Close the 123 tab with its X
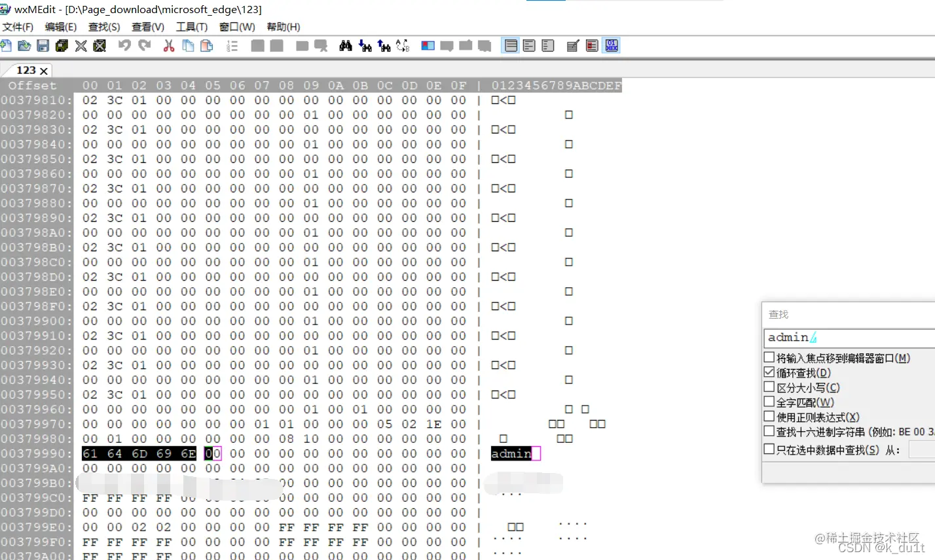The height and width of the screenshot is (560, 935). (44, 71)
